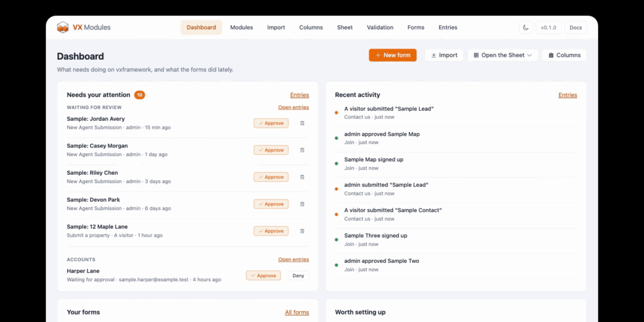This screenshot has width=644, height=322.
Task: Delete the Sample: Jordan Avery entry
Action: (303, 123)
